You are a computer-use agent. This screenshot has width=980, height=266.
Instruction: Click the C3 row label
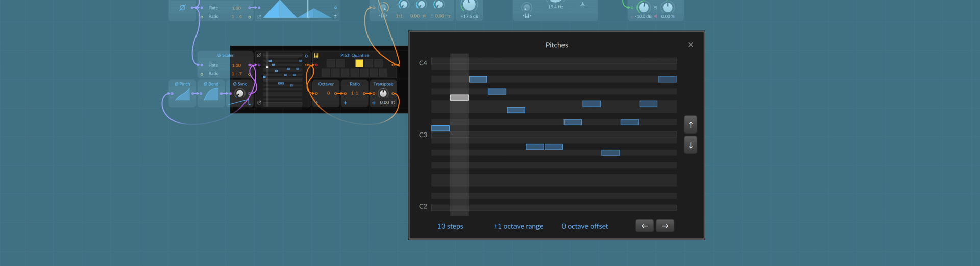[x=423, y=135]
